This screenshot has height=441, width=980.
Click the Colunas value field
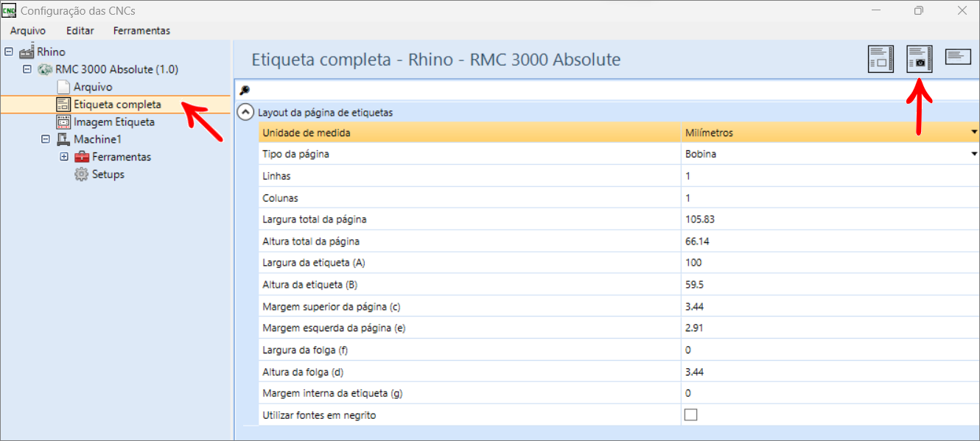(830, 198)
